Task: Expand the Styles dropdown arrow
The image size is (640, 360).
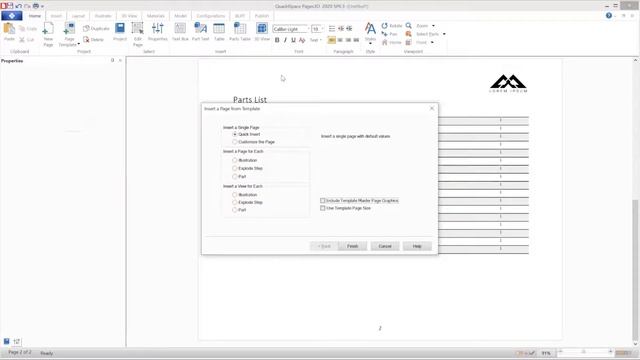Action: pyautogui.click(x=370, y=44)
